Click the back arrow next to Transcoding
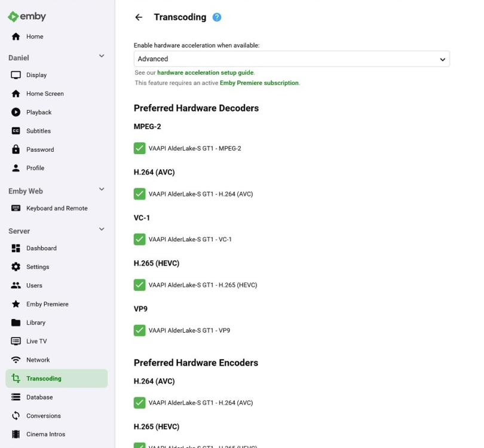 pos(139,17)
